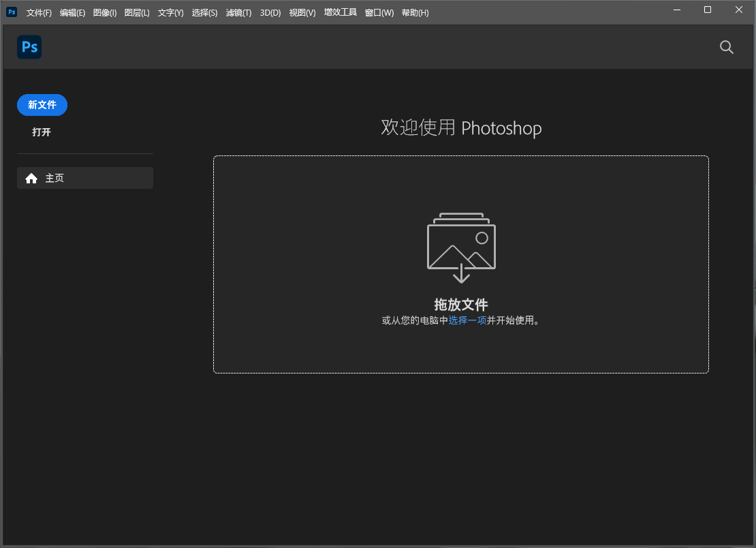Create a new document with 新文件
Screen dimensions: 756x548
coord(42,105)
